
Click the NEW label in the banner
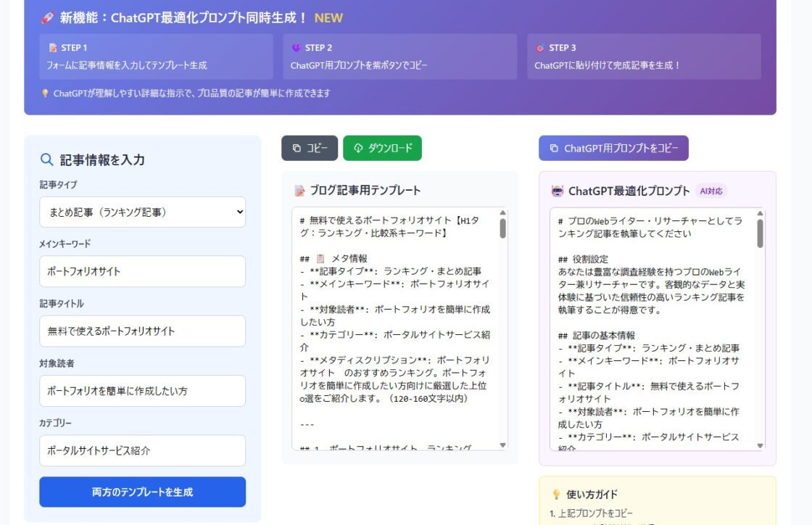coord(328,17)
